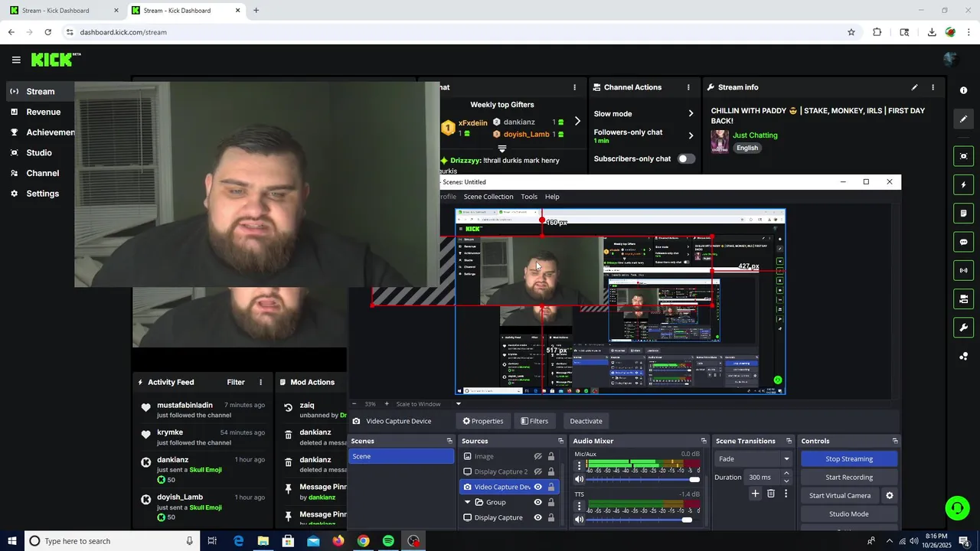
Task: Click the broadcast signal icon in sidebar
Action: tap(963, 270)
